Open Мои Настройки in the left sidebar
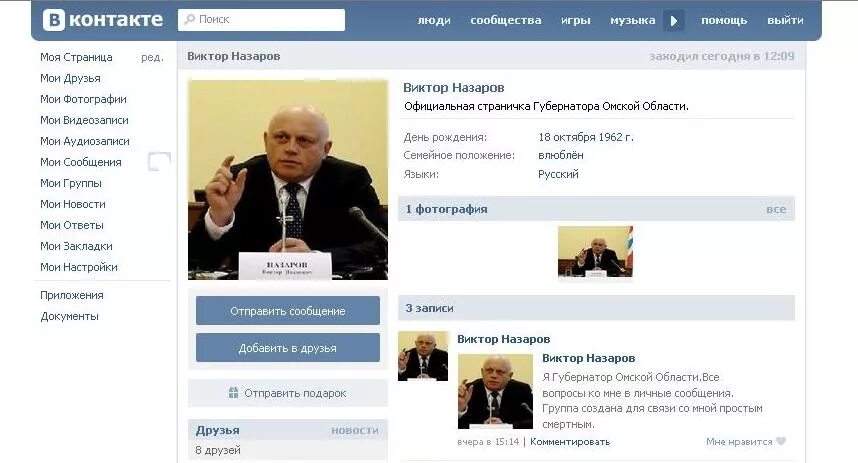Image resolution: width=858 pixels, height=463 pixels. (x=79, y=267)
